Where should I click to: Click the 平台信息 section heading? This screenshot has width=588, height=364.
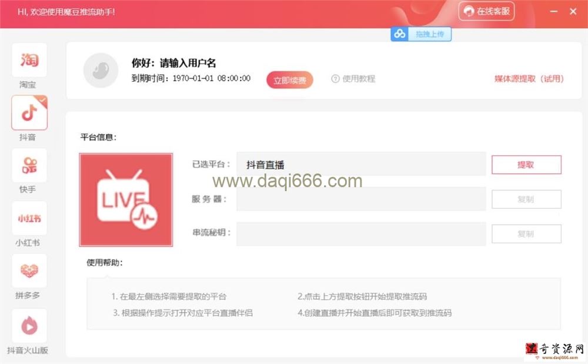(98, 137)
